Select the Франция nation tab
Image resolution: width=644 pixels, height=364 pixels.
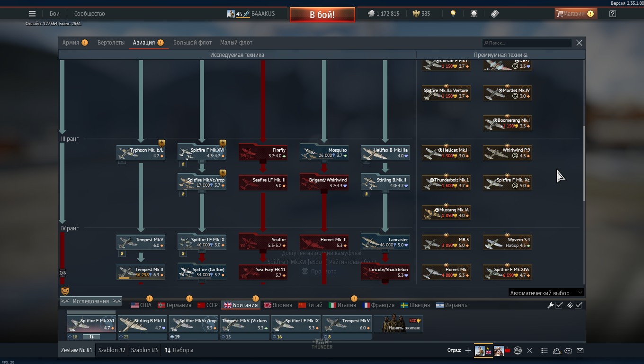point(378,305)
